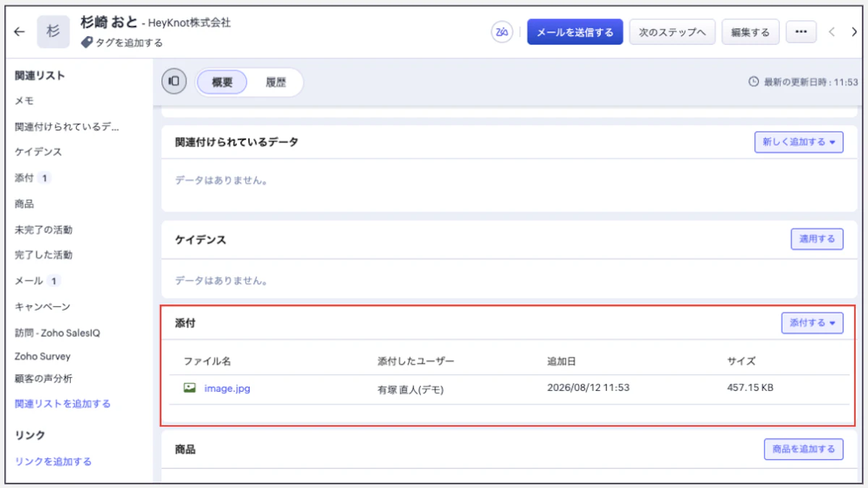This screenshot has width=868, height=488.
Task: Select ケイデンス in sidebar
Action: pyautogui.click(x=38, y=152)
